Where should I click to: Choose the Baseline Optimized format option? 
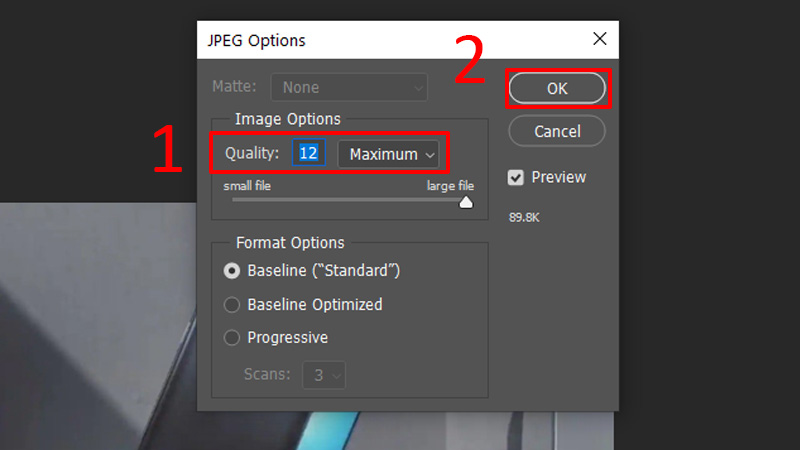coord(233,304)
